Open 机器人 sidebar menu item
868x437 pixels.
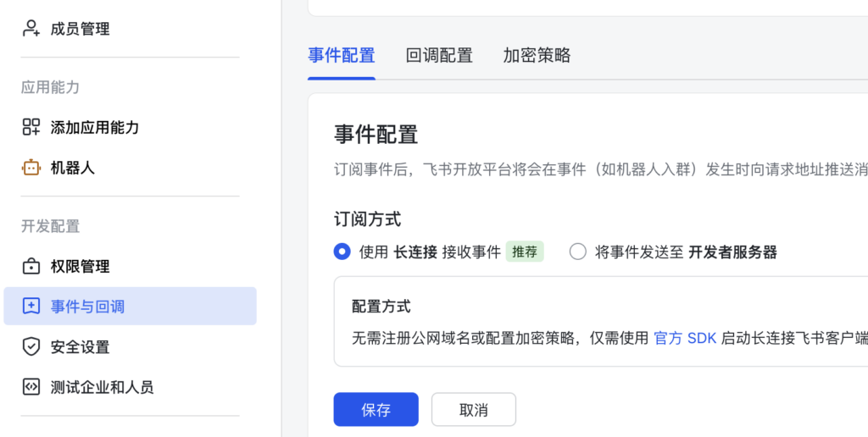click(x=73, y=168)
